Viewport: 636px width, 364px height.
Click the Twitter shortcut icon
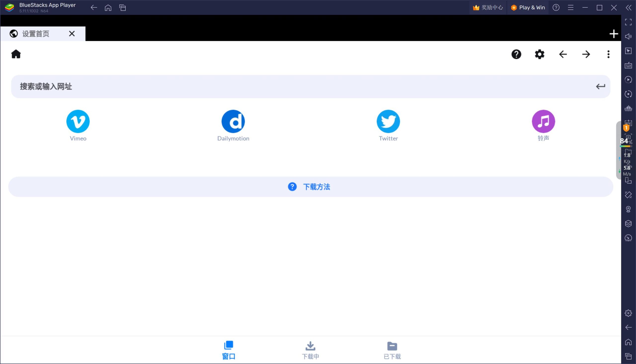[388, 121]
